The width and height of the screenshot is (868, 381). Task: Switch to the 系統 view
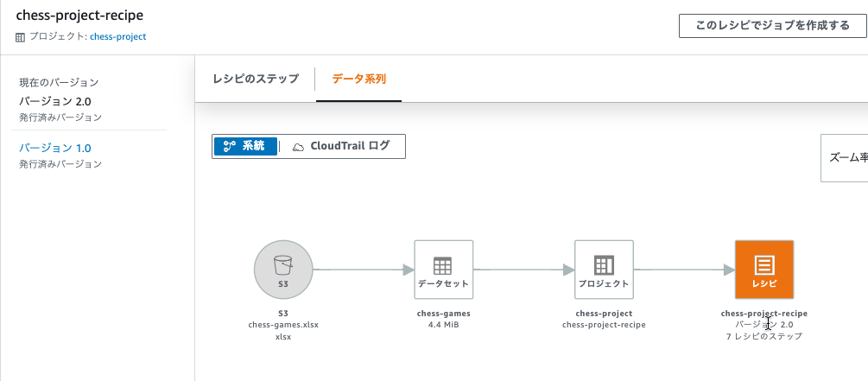tap(246, 146)
